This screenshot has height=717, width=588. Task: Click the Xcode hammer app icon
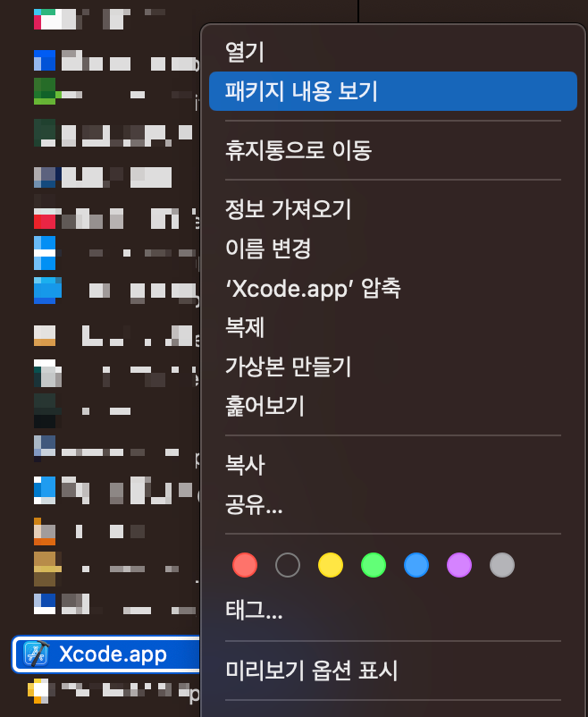(36, 654)
